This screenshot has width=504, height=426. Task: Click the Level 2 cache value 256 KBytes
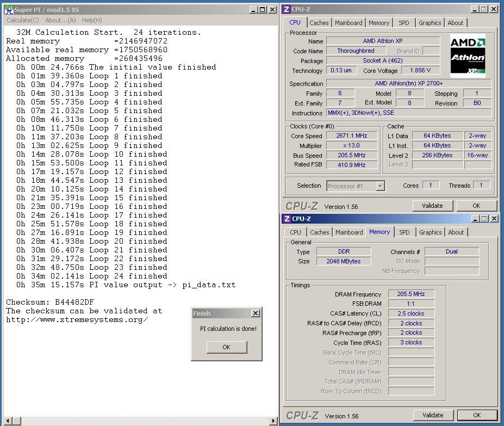point(437,155)
